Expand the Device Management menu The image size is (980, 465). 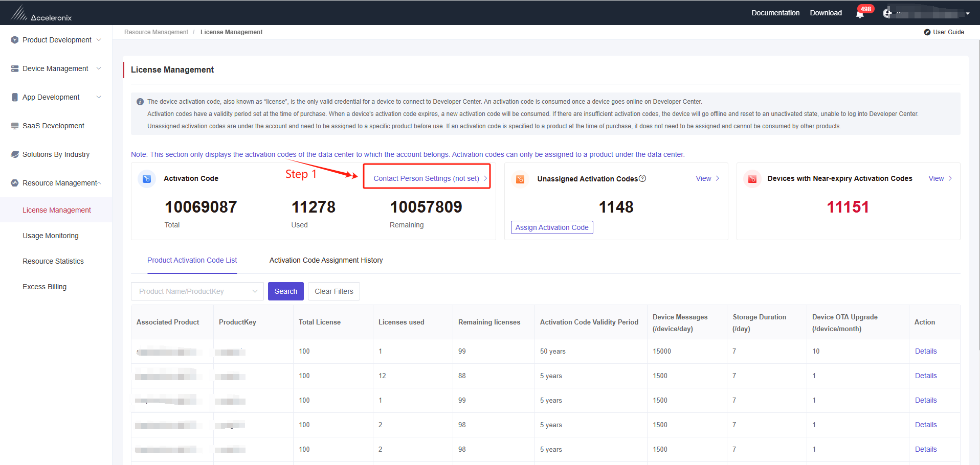[56, 68]
